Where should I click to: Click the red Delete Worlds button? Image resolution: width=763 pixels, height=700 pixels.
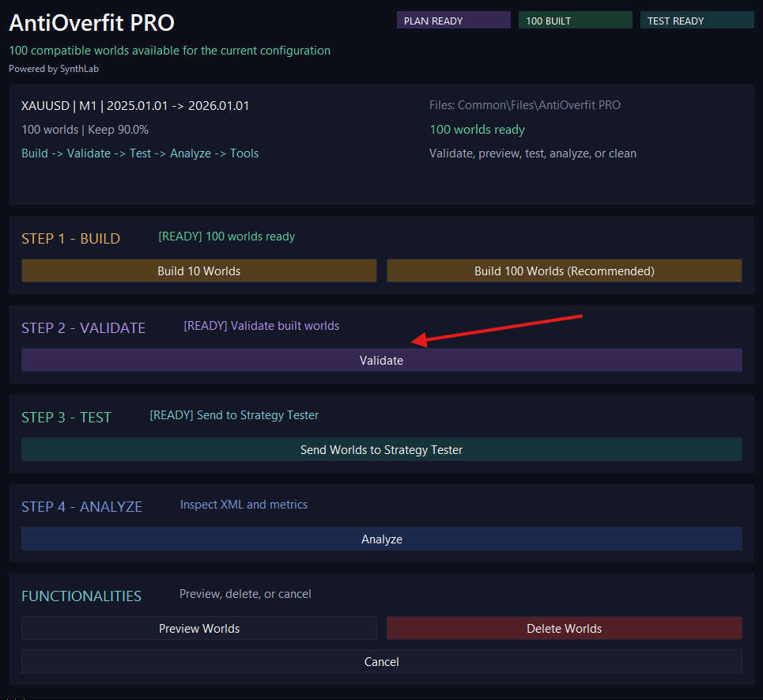(564, 629)
